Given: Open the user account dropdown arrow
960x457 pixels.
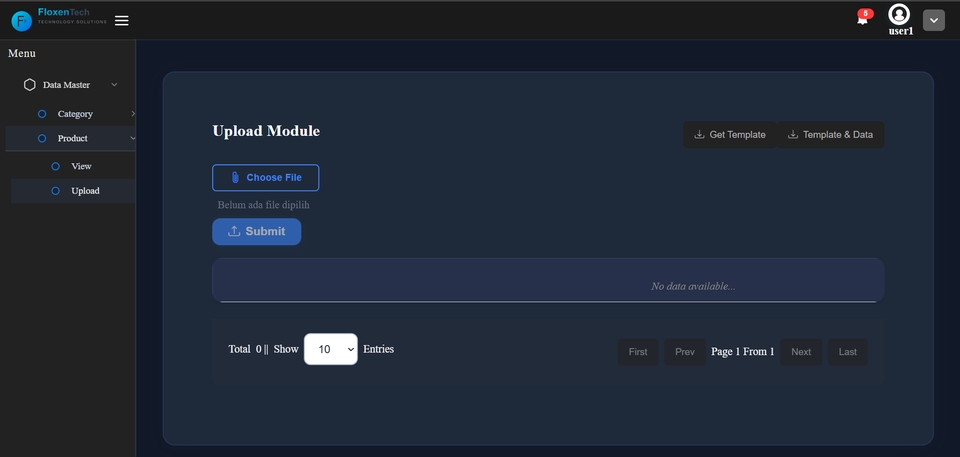Looking at the screenshot, I should click(x=933, y=20).
